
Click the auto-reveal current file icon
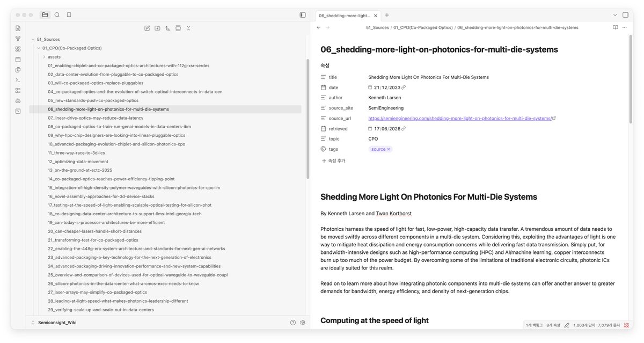[x=178, y=28]
